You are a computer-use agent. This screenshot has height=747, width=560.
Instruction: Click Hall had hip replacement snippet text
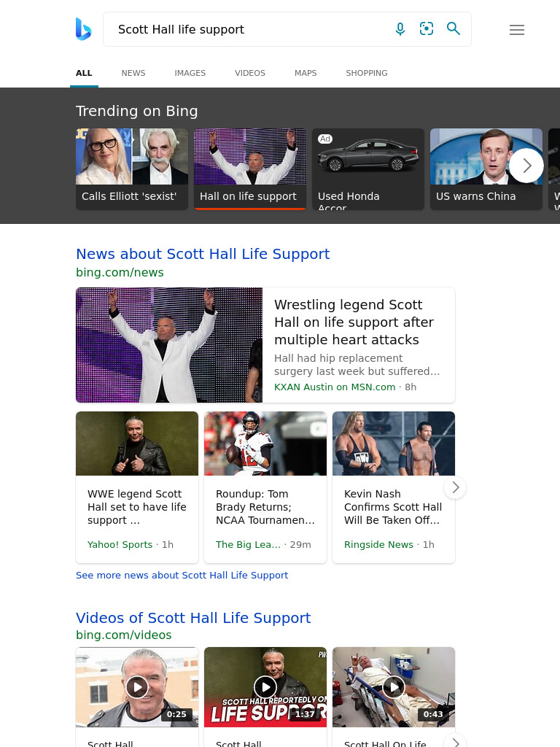[x=357, y=365]
